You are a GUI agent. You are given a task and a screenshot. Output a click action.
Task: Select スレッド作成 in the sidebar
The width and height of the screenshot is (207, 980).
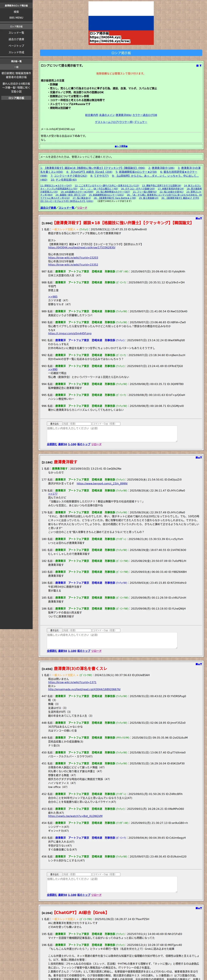(16, 52)
